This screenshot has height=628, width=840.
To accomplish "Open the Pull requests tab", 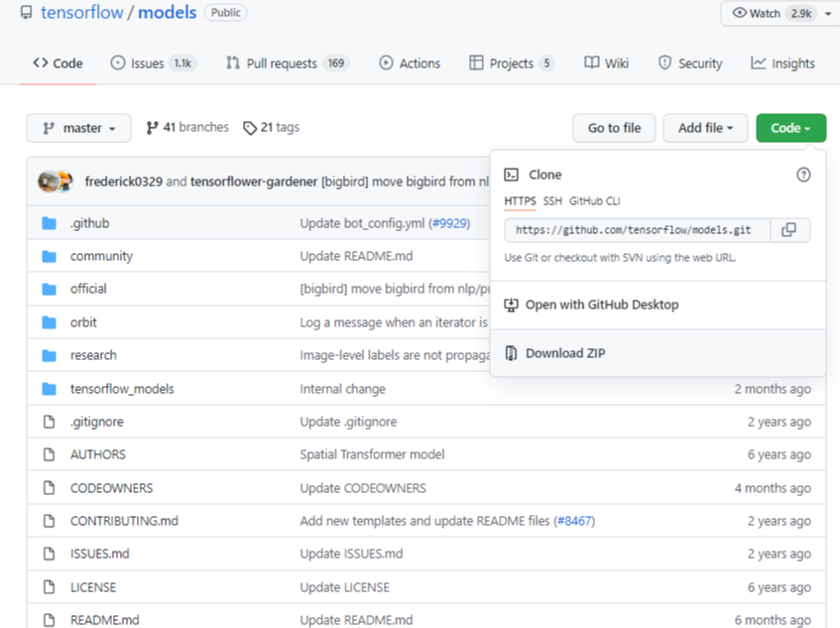I will (x=288, y=63).
